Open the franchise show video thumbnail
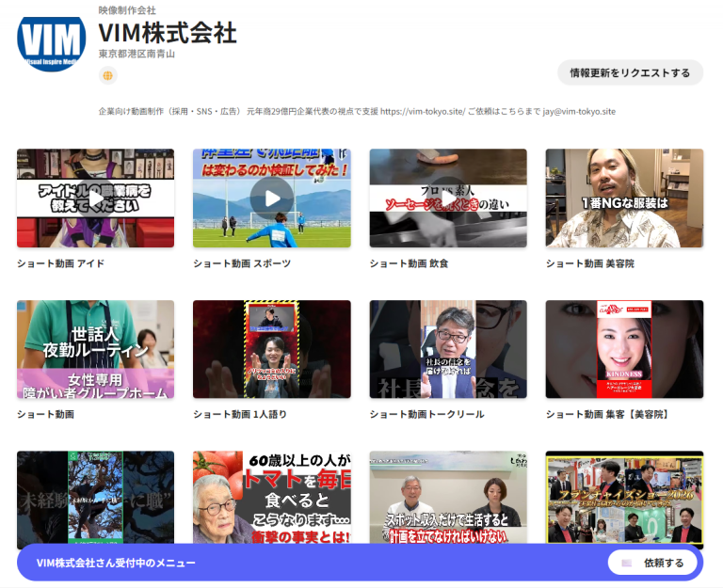Viewport: 723px width, 588px height. click(x=624, y=497)
